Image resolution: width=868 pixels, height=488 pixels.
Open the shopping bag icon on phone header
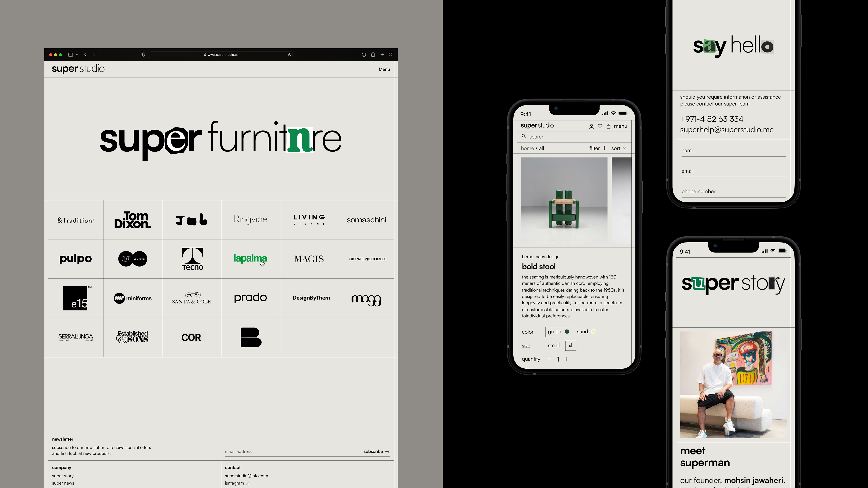click(609, 126)
